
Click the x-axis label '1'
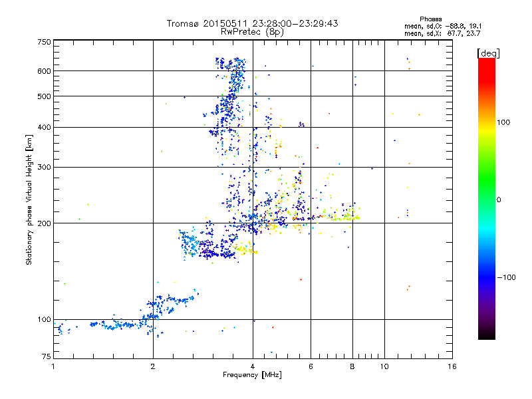click(x=53, y=366)
